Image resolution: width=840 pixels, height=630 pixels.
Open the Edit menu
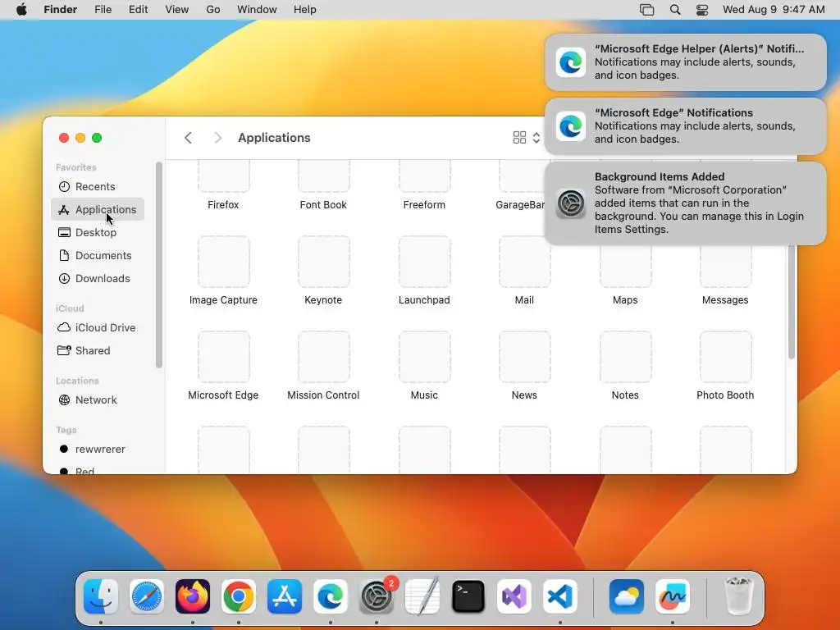point(138,10)
